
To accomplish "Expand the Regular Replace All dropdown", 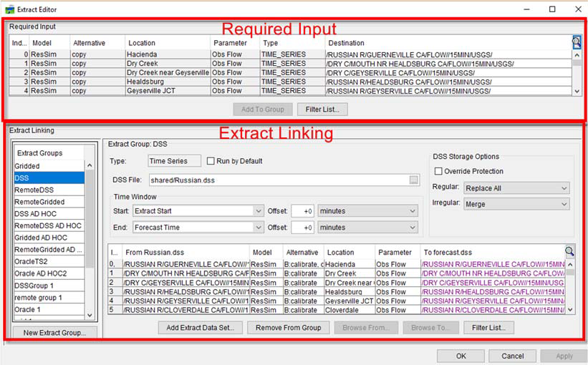I will tap(516, 188).
